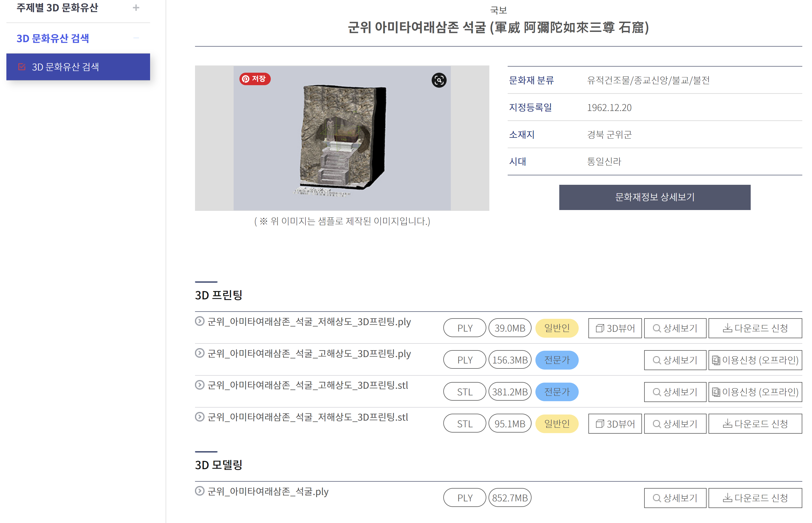The image size is (812, 523).
Task: Open 3D뷰어 for the 95.1MB STL file
Action: click(615, 423)
